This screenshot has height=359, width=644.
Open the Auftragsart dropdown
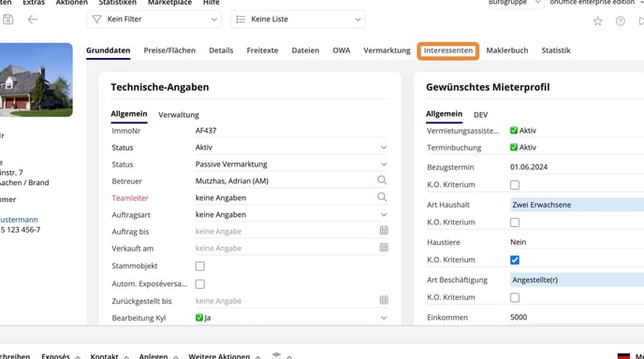[291, 215]
